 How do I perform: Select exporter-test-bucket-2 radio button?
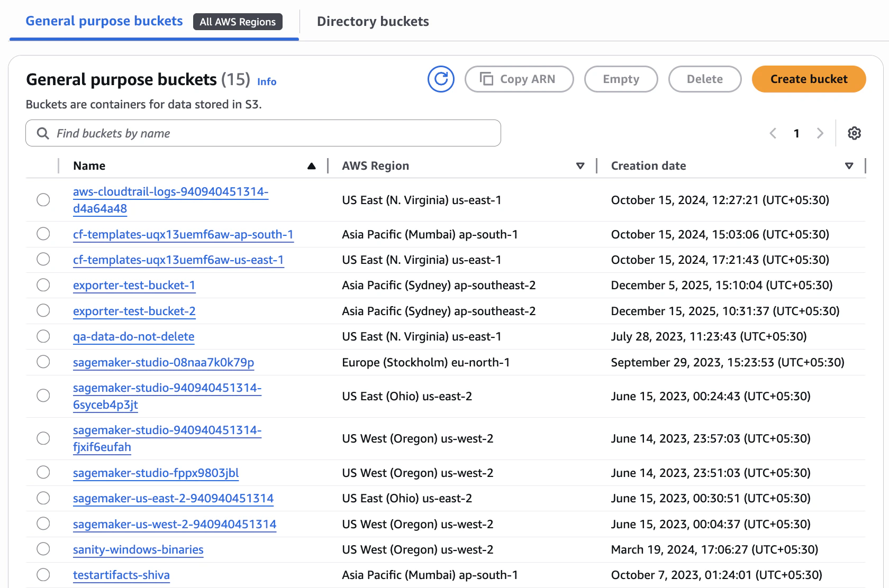[x=43, y=310]
